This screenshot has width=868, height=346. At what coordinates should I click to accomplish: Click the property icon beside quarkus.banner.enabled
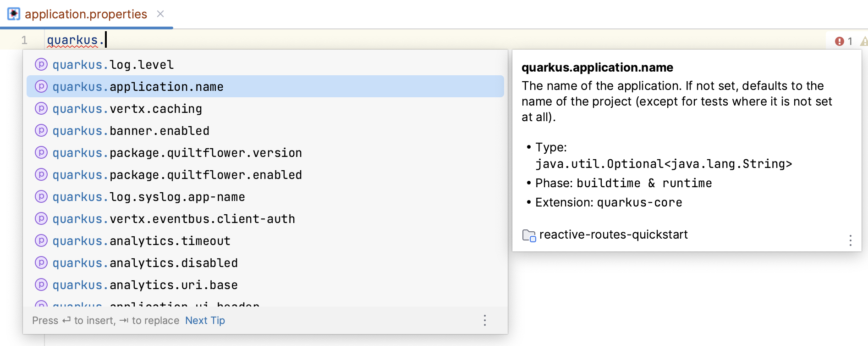[41, 130]
